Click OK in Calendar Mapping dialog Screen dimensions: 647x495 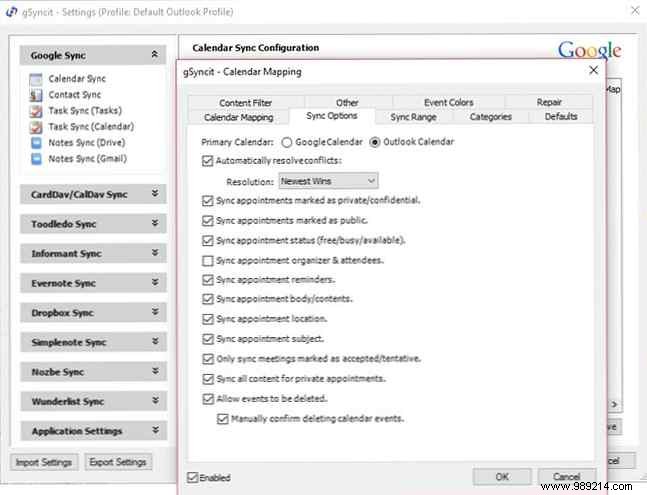point(502,477)
